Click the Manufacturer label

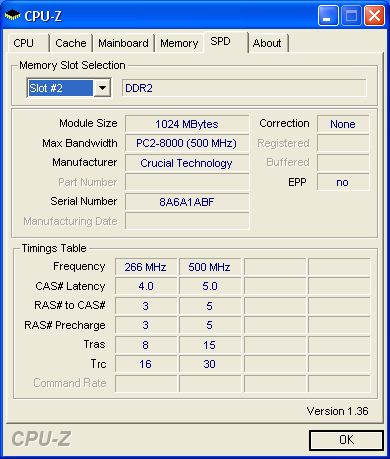(x=85, y=162)
